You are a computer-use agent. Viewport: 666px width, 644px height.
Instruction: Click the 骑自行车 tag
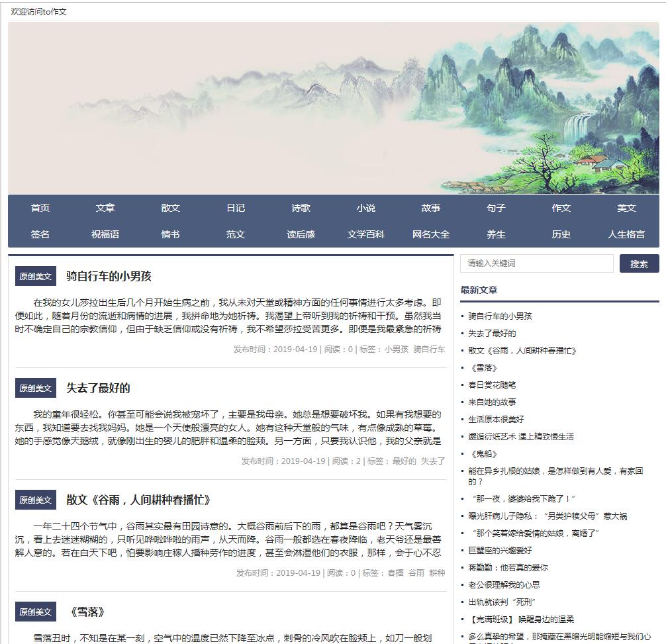pos(429,349)
